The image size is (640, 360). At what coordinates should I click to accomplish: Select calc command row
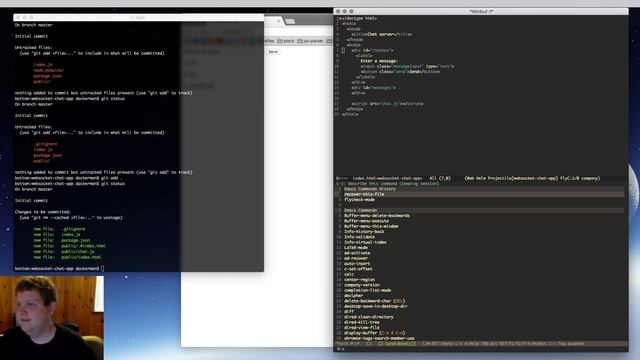click(349, 274)
